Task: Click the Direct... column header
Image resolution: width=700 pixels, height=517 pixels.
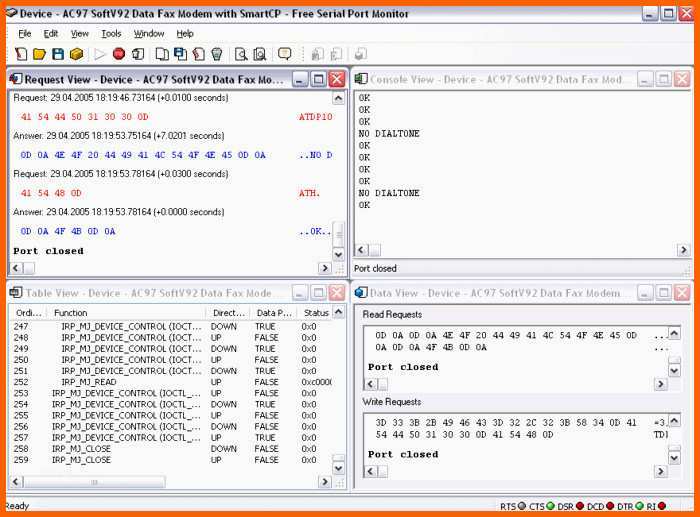Action: pyautogui.click(x=229, y=313)
